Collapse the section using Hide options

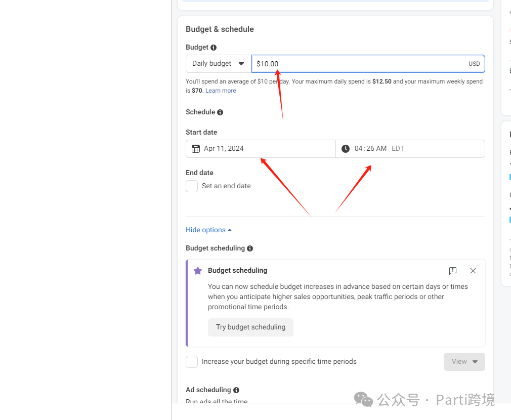pos(208,230)
